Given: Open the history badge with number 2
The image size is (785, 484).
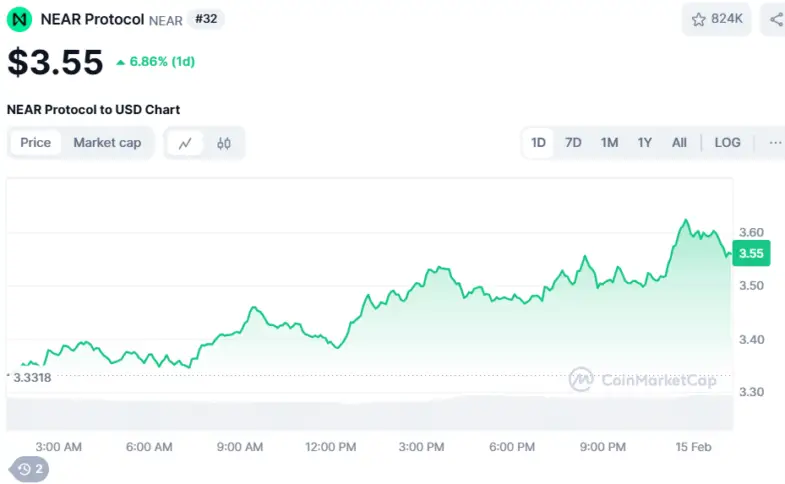Looking at the screenshot, I should [30, 469].
